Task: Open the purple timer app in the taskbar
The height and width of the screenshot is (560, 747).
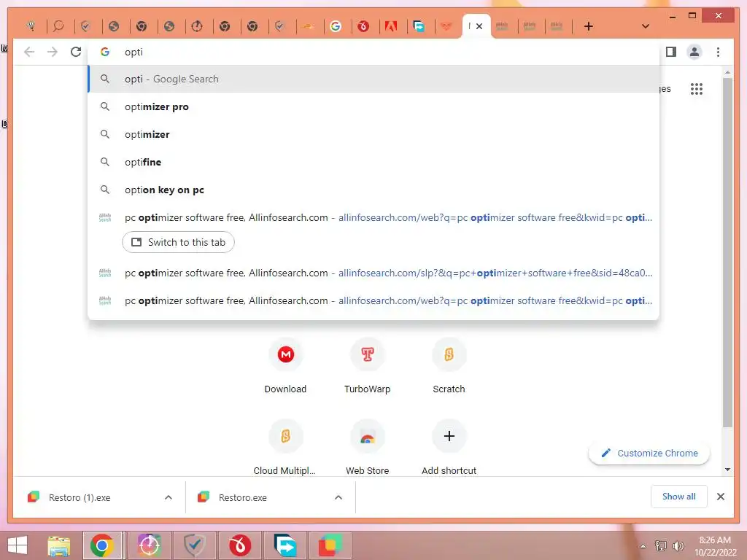Action: 149,545
